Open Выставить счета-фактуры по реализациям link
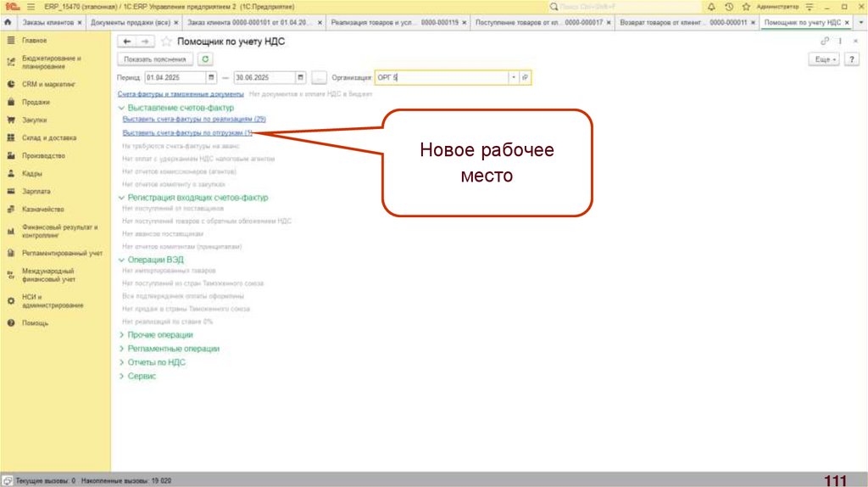Screen dimensions: 868x487 coord(194,119)
